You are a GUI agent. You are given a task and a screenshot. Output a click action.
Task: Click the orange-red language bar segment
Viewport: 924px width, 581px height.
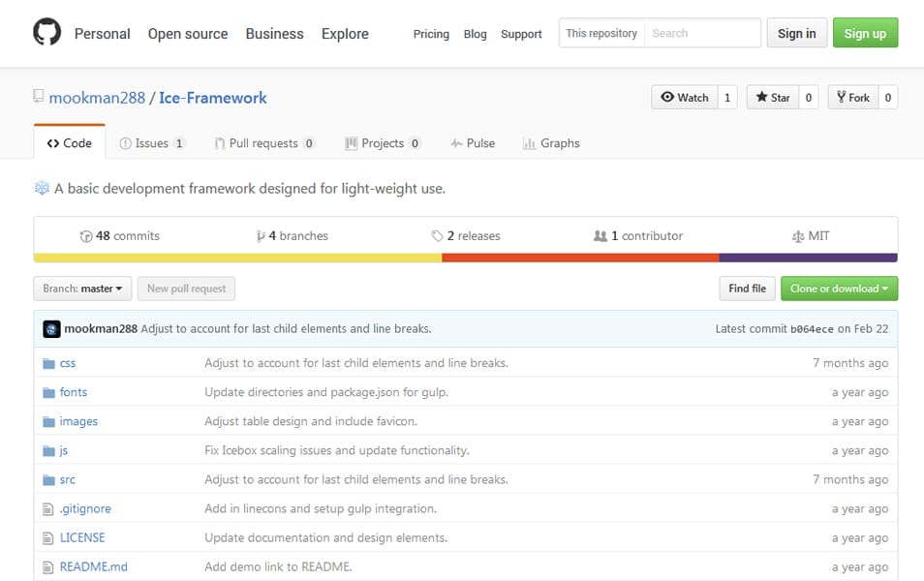(x=580, y=259)
